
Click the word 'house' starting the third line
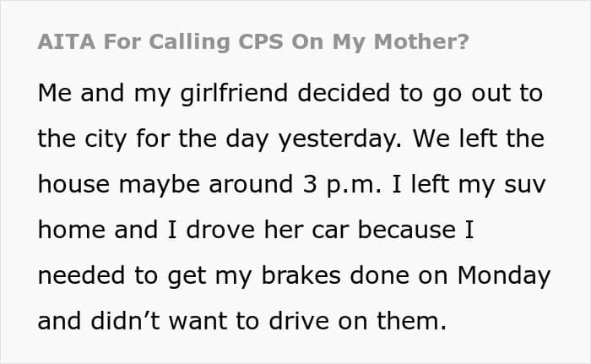point(74,184)
